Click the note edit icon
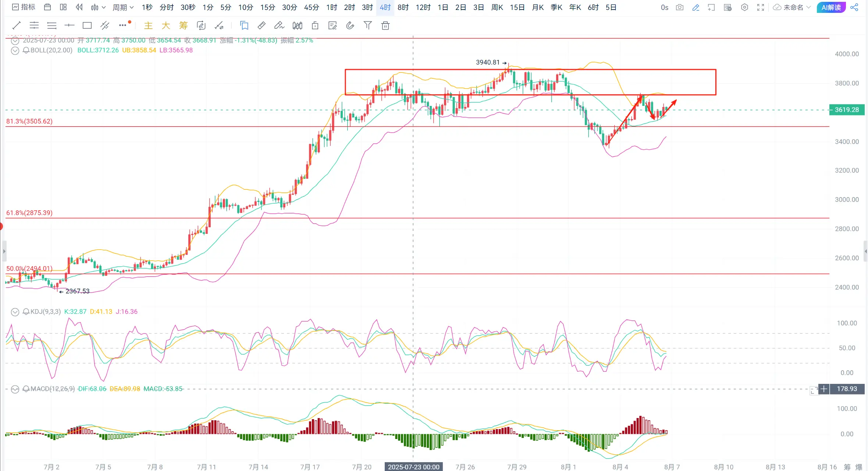This screenshot has width=868, height=471. tap(332, 25)
